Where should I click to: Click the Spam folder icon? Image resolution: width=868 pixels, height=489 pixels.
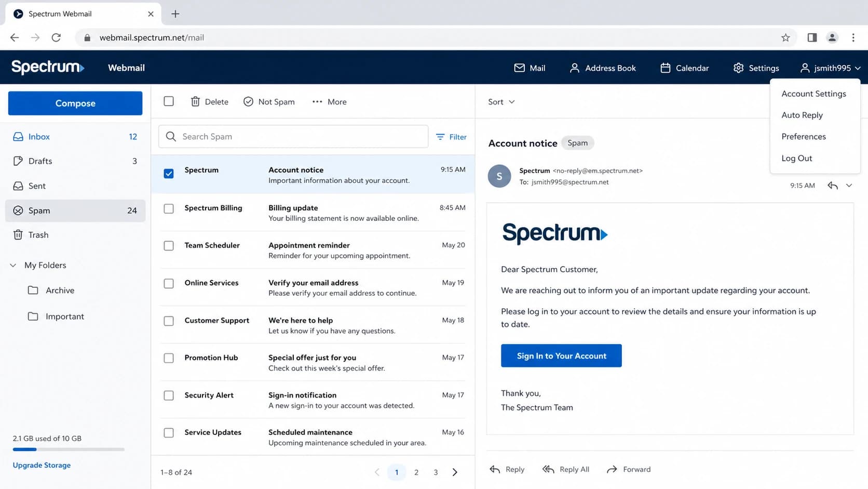coord(18,210)
